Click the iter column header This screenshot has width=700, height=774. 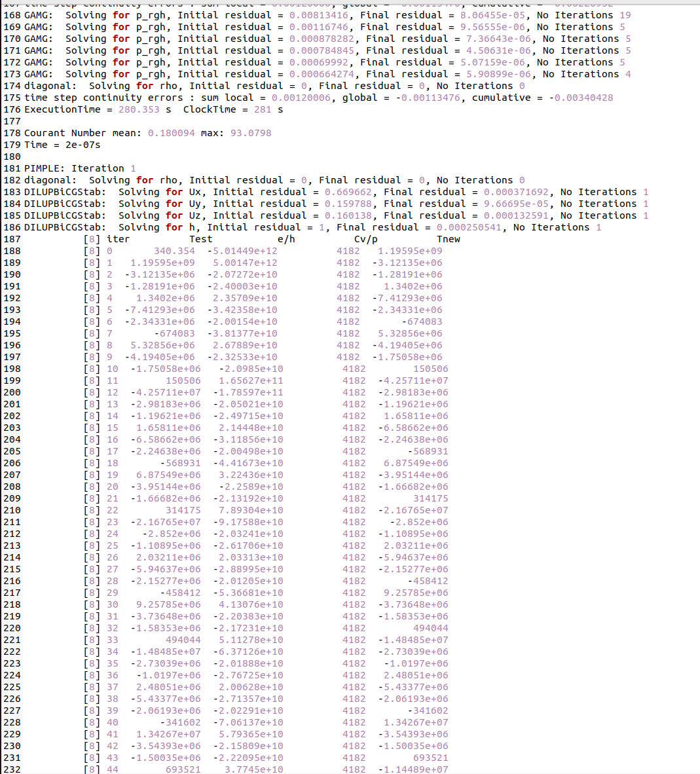tap(118, 239)
